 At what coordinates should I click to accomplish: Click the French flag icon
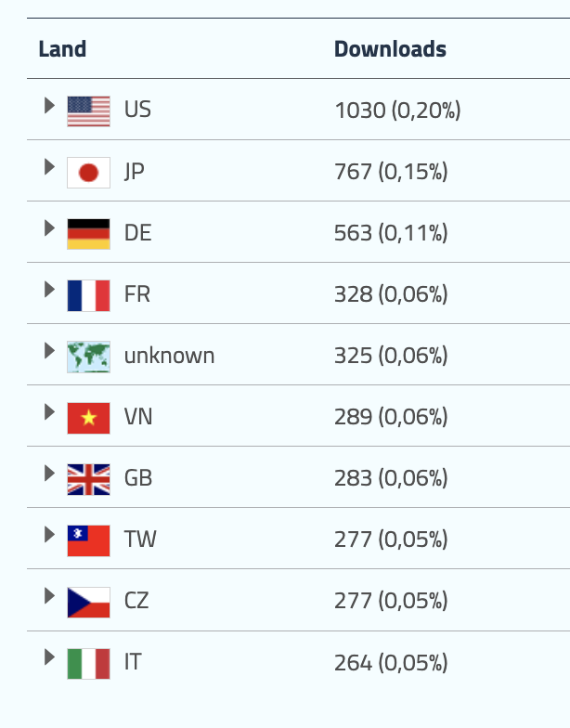coord(88,295)
